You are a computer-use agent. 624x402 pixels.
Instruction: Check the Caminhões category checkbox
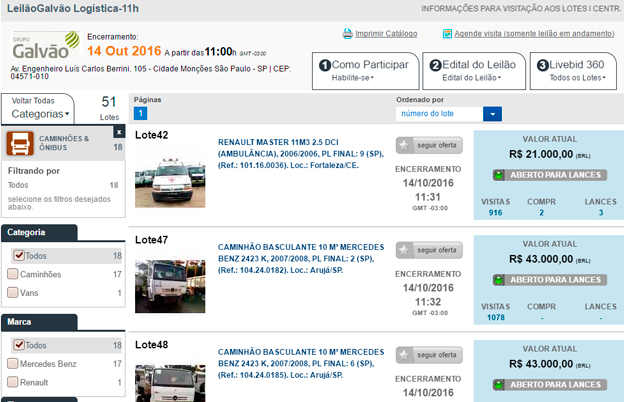click(x=14, y=274)
